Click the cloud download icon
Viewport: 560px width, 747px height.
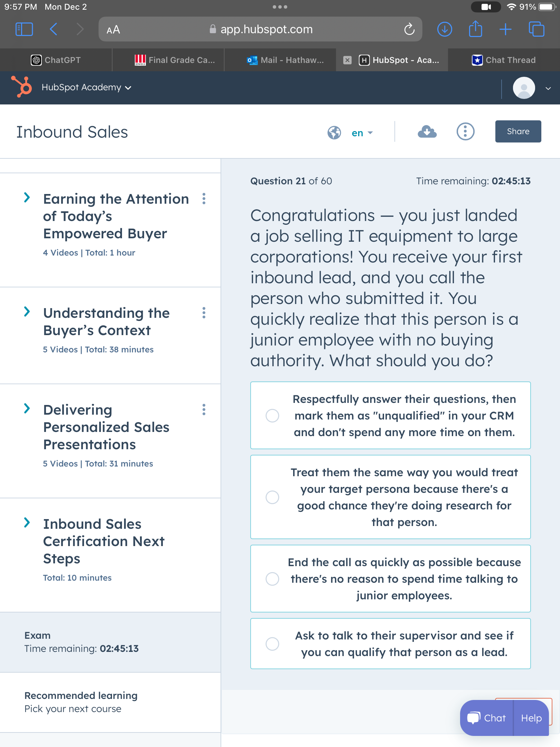click(427, 132)
